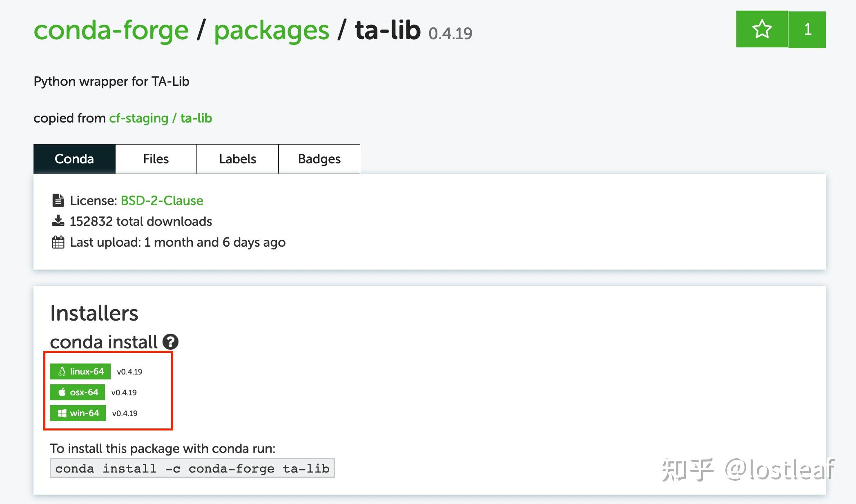856x504 pixels.
Task: Select the osx-64 installer badge
Action: tap(78, 392)
